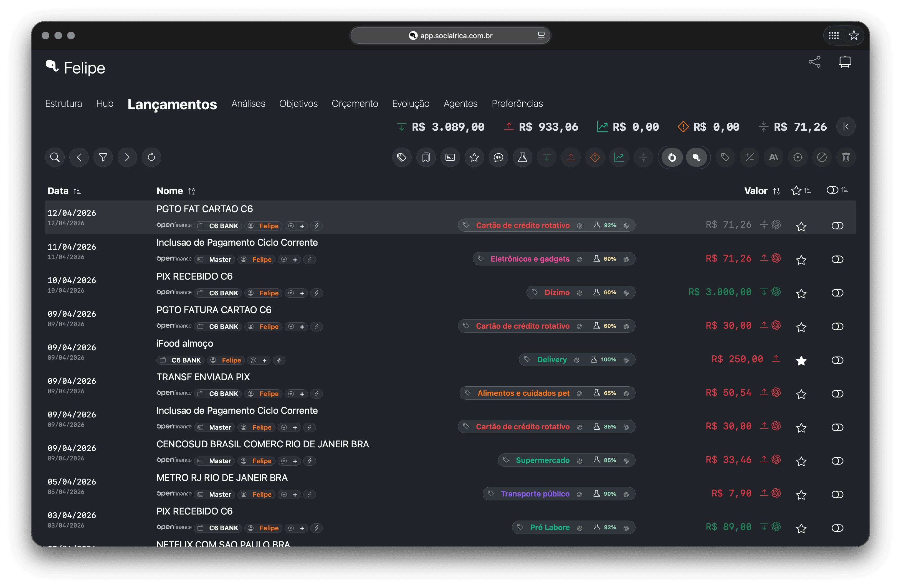Toggle the switch on PIX RECEBIDO C6 row
The height and width of the screenshot is (588, 901).
click(x=837, y=293)
